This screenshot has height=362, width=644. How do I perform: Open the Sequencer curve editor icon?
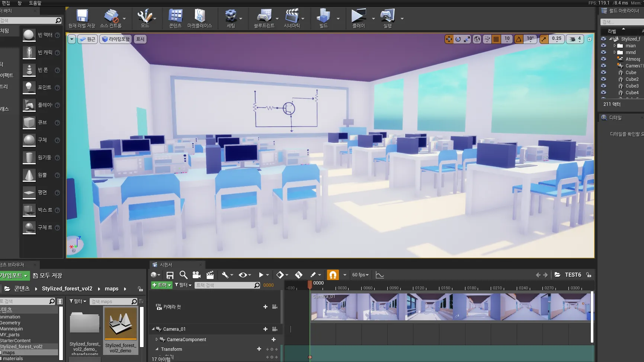coord(379,275)
